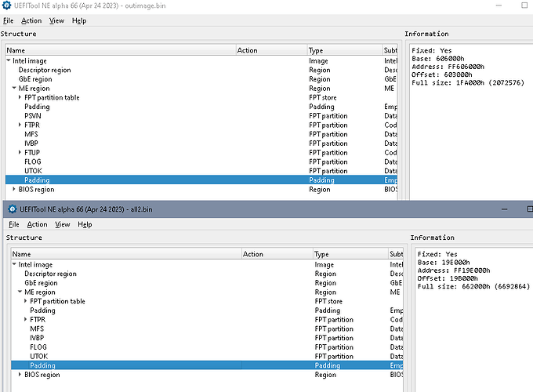Select IVBP partition in outimage.bin tree
Image resolution: width=533 pixels, height=392 pixels.
[x=31, y=143]
